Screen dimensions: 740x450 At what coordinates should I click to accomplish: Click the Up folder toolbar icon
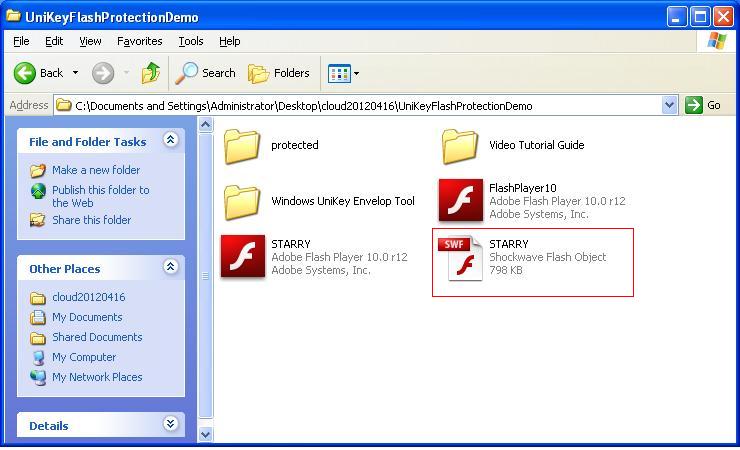[x=151, y=73]
